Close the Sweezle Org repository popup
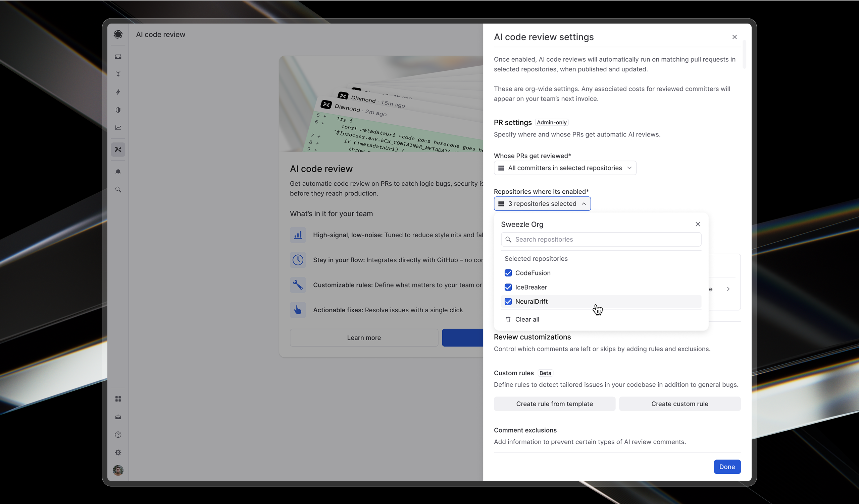859x504 pixels. tap(698, 225)
